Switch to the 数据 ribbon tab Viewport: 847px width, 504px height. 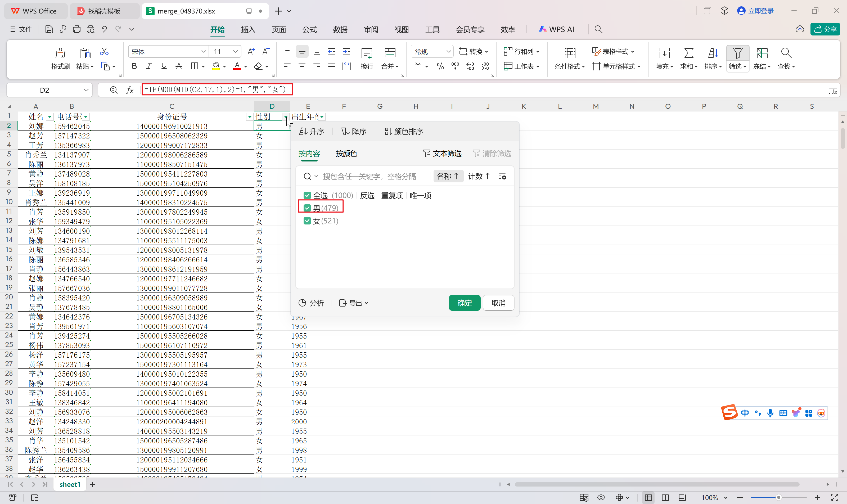[340, 30]
